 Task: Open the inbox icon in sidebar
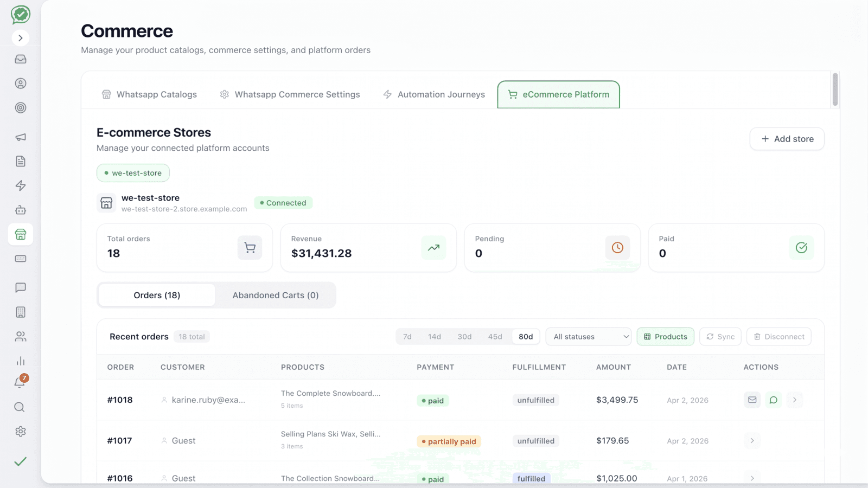[x=21, y=59]
